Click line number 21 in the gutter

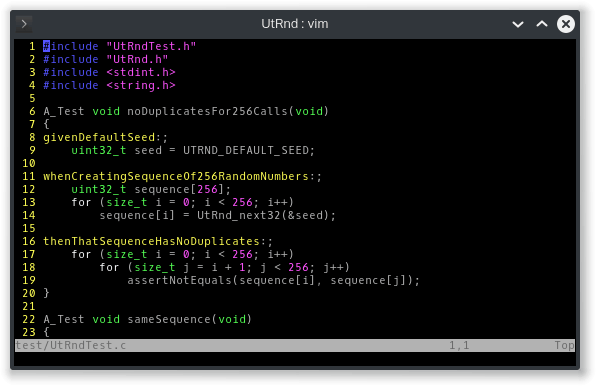point(29,306)
